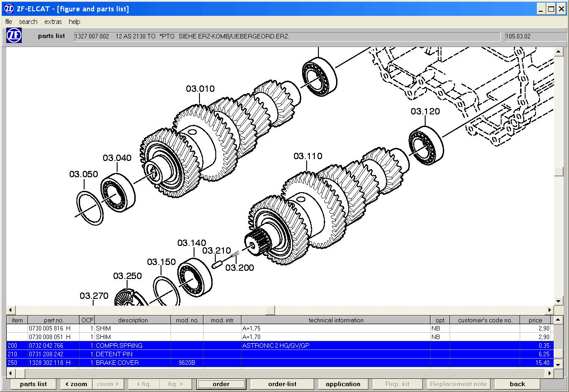569x392 pixels.
Task: Click figure horizontal scrollbar thumb
Action: [x=270, y=310]
